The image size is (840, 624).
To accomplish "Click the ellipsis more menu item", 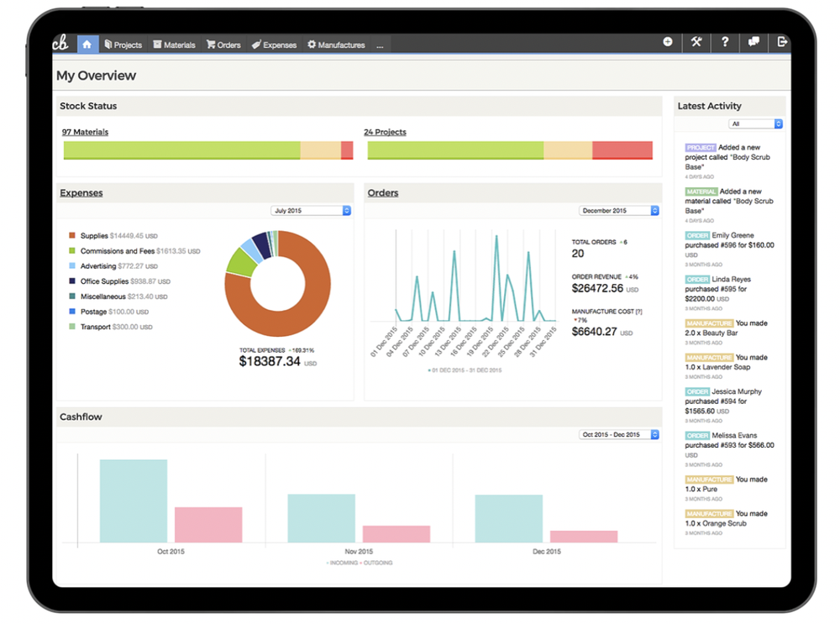I will coord(380,45).
